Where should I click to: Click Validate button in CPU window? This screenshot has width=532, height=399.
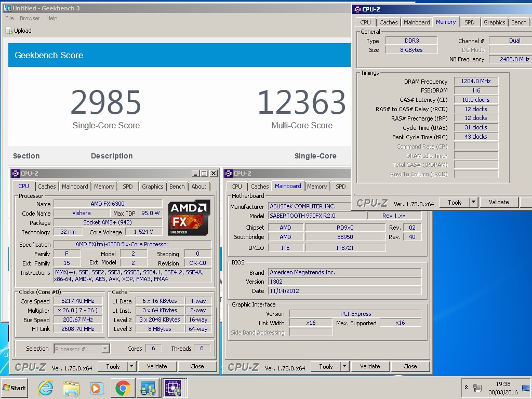157,366
